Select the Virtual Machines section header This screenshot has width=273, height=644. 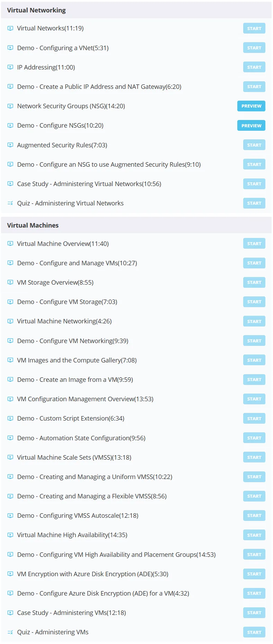(136, 225)
